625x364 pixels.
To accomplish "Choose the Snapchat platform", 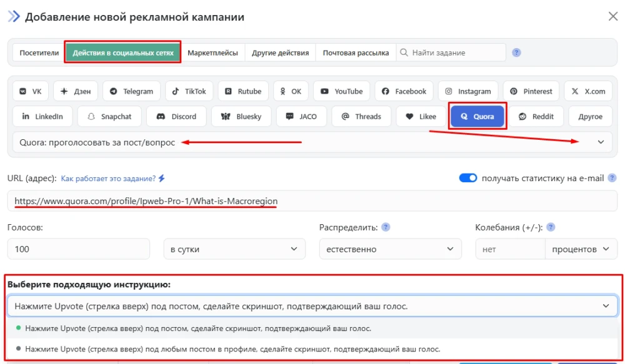I will tap(109, 116).
